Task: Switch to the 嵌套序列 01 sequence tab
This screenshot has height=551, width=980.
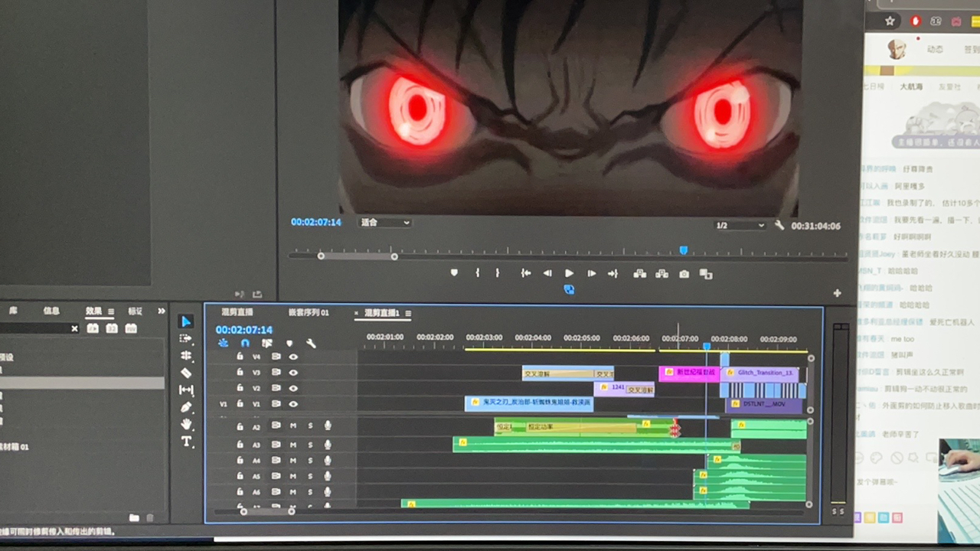Action: pos(309,312)
